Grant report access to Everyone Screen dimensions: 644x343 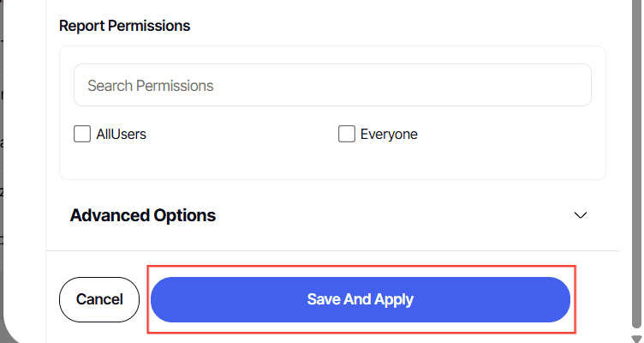tap(347, 134)
